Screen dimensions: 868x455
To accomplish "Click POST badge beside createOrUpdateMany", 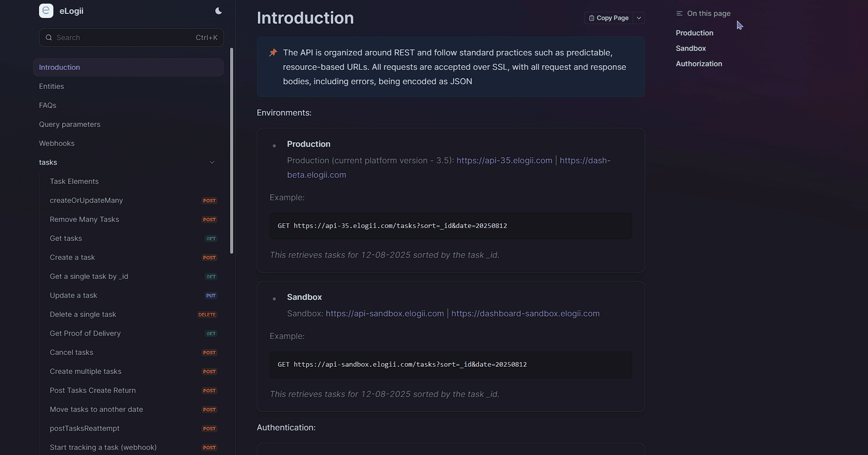I will 209,201.
